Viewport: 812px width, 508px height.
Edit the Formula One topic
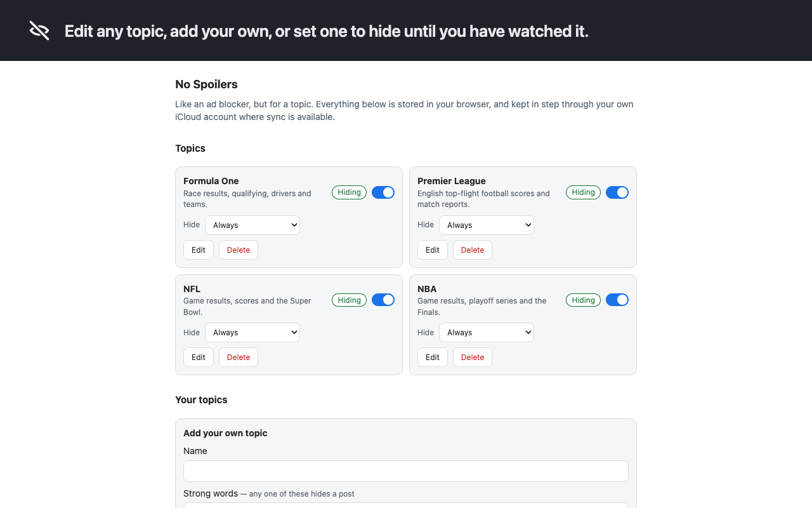[199, 250]
